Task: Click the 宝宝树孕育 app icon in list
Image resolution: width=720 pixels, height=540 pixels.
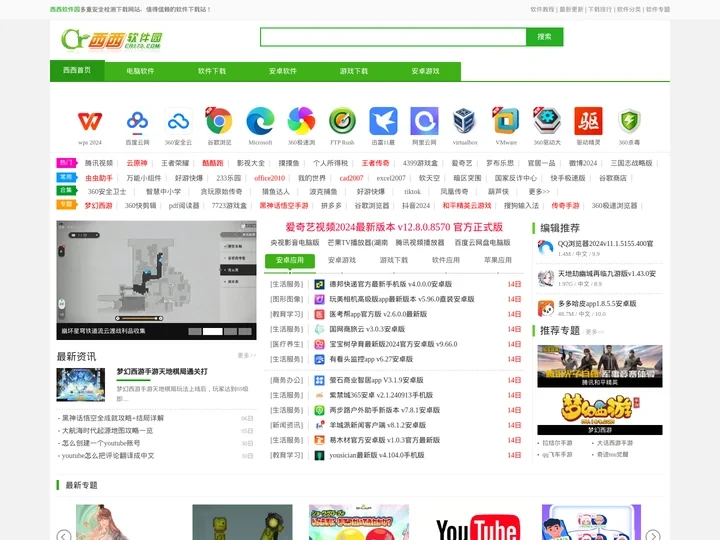Action: pos(319,344)
